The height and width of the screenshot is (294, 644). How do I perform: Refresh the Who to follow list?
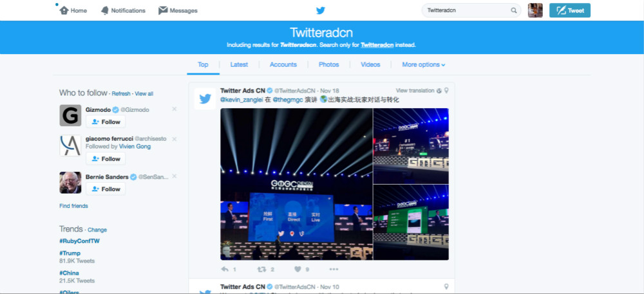click(121, 93)
